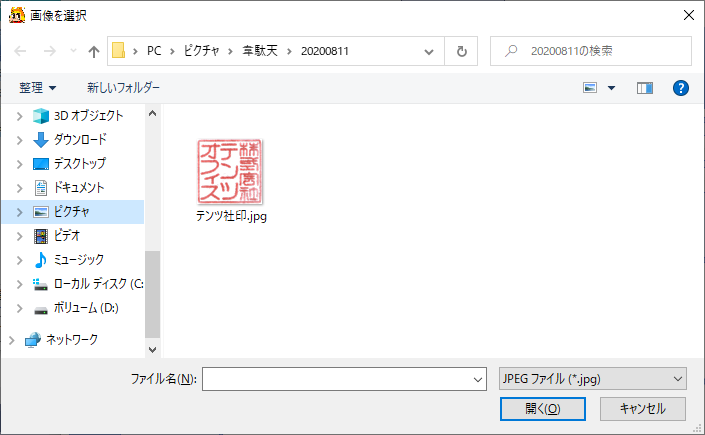The height and width of the screenshot is (435, 705).
Task: Select ボリューム (D:) drive
Action: coord(86,308)
